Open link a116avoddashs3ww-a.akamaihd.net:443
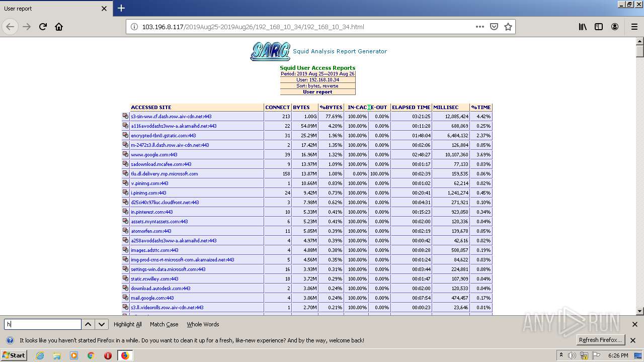This screenshot has height=362, width=644. click(174, 126)
